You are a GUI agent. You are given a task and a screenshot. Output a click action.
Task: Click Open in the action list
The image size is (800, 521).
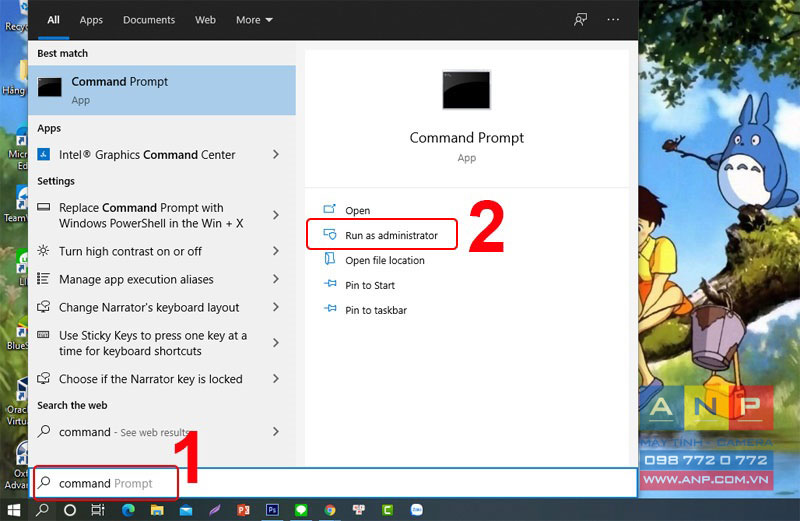click(357, 210)
